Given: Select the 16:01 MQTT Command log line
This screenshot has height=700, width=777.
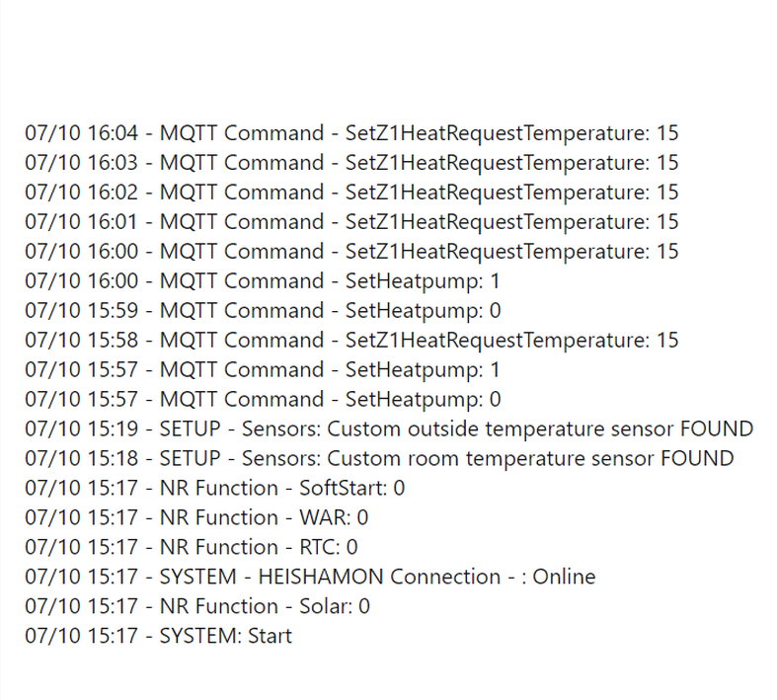Looking at the screenshot, I should tap(351, 222).
